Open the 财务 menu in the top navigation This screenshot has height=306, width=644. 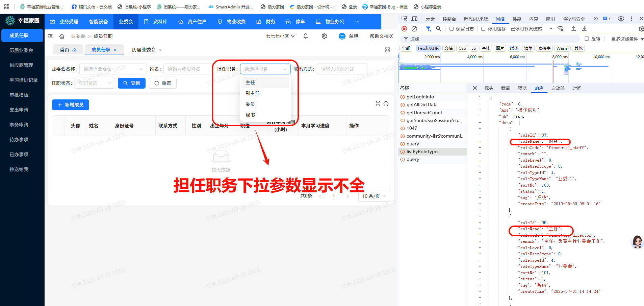coord(271,21)
